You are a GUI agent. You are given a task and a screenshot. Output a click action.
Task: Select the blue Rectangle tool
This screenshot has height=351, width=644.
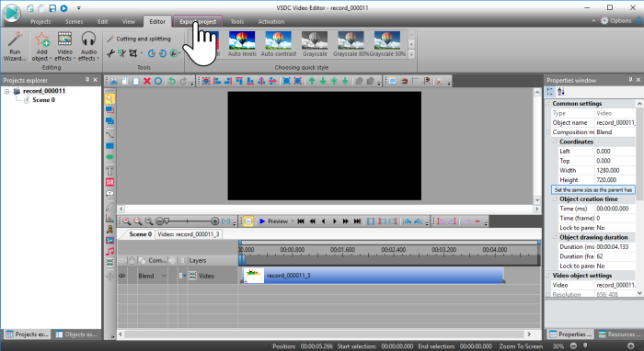point(109,146)
